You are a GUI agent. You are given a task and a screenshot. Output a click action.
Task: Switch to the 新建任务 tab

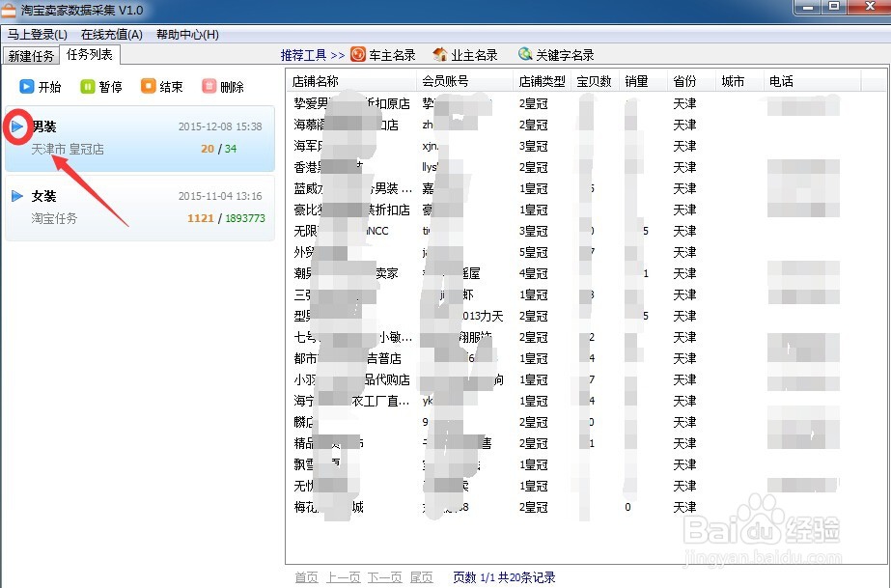point(30,55)
